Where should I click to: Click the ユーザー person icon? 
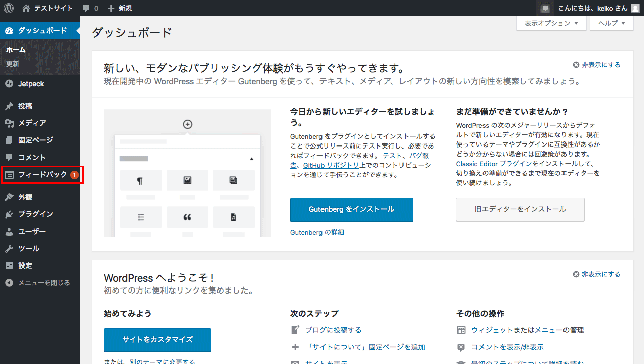[9, 232]
